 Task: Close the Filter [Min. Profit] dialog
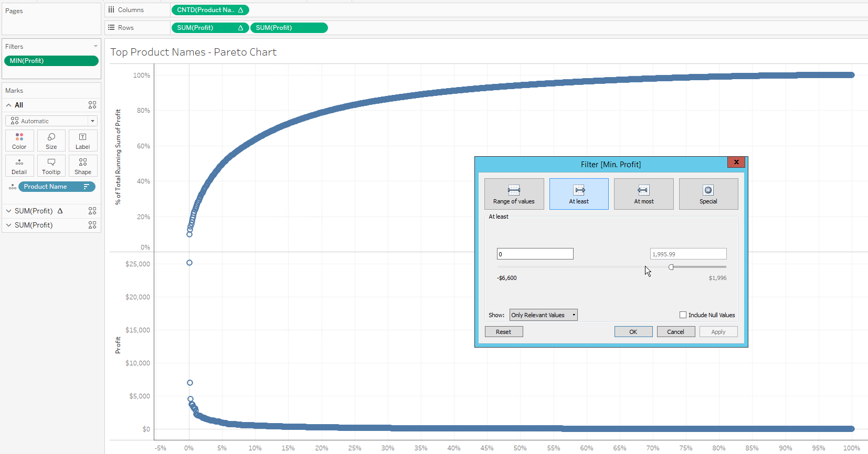tap(736, 163)
